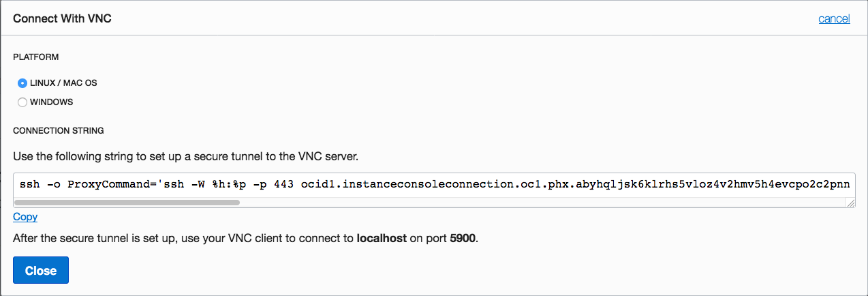868x296 pixels.
Task: Click the ocid1.instanceconsoleconnection text in the command
Action: 422,186
